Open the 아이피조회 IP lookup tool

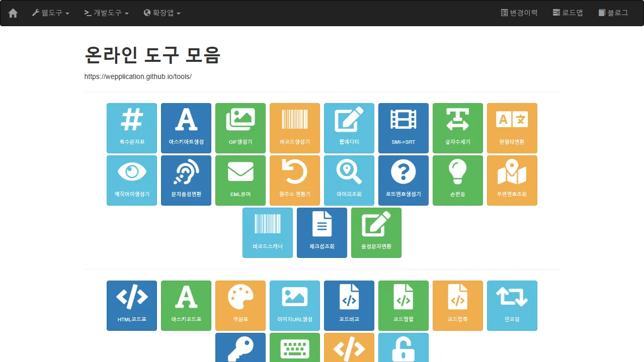(x=349, y=180)
